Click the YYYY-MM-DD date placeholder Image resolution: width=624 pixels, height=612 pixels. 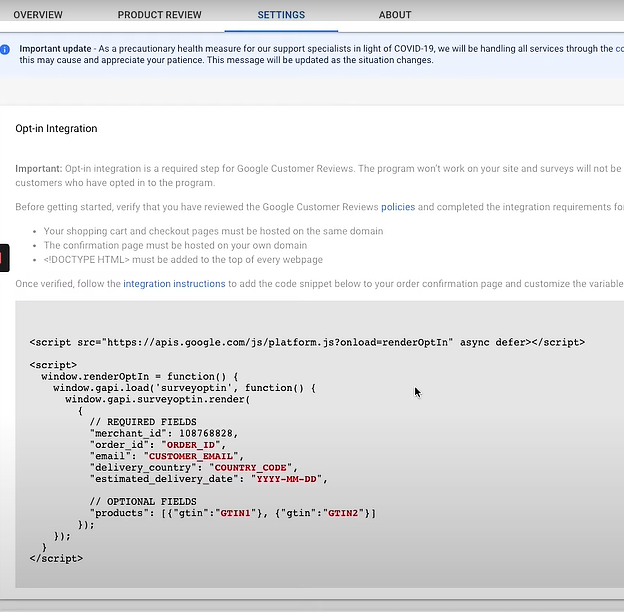pyautogui.click(x=287, y=479)
